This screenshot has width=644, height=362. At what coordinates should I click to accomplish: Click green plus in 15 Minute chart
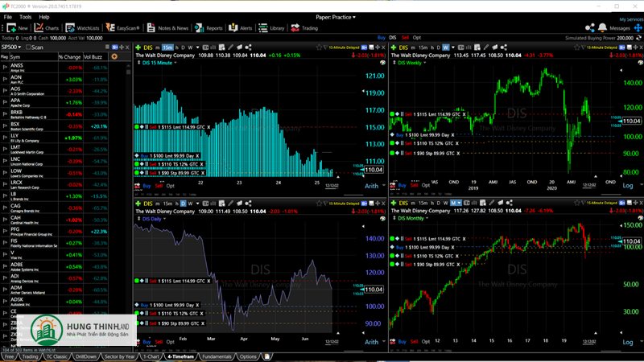pos(138,47)
